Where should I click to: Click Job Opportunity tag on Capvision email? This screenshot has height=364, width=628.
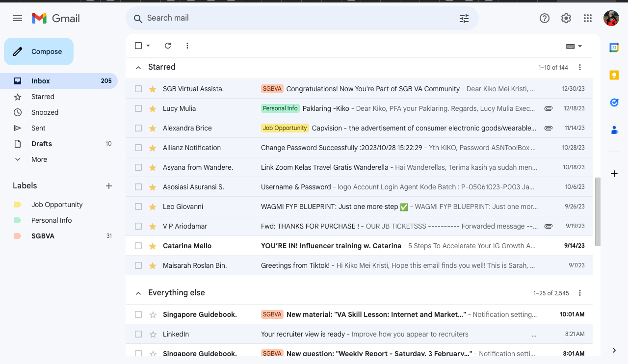[285, 128]
